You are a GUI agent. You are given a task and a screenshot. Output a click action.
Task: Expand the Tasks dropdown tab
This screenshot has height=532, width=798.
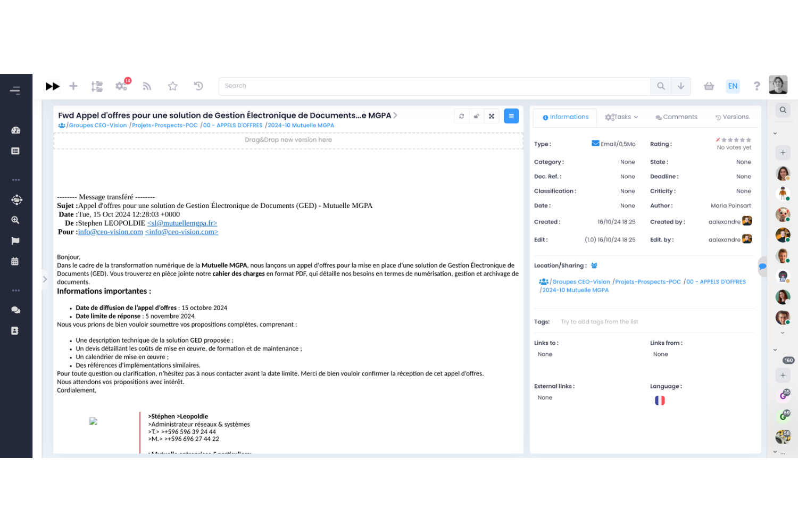tap(621, 117)
